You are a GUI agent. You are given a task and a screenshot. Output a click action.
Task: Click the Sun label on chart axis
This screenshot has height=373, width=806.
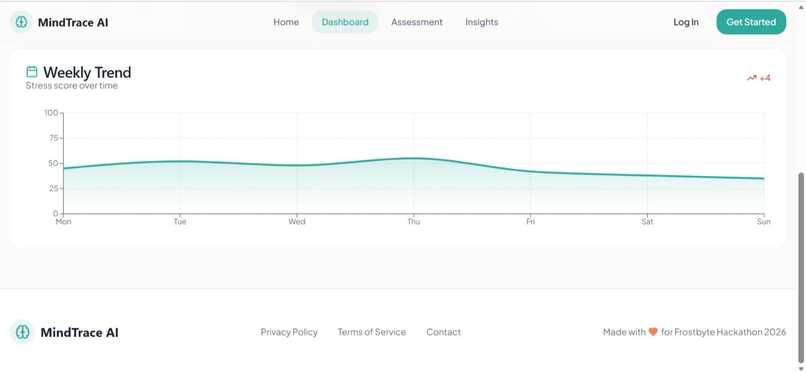coord(763,222)
